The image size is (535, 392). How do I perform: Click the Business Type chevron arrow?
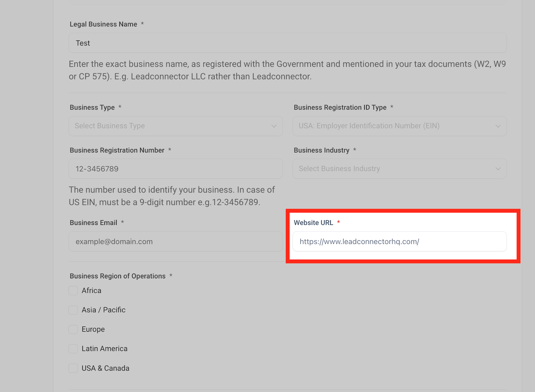274,126
